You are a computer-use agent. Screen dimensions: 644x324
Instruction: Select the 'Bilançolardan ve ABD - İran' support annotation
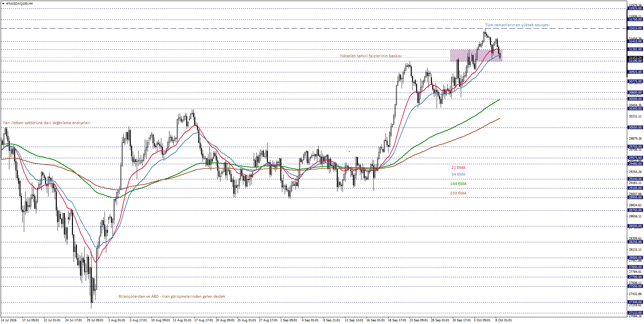click(172, 296)
